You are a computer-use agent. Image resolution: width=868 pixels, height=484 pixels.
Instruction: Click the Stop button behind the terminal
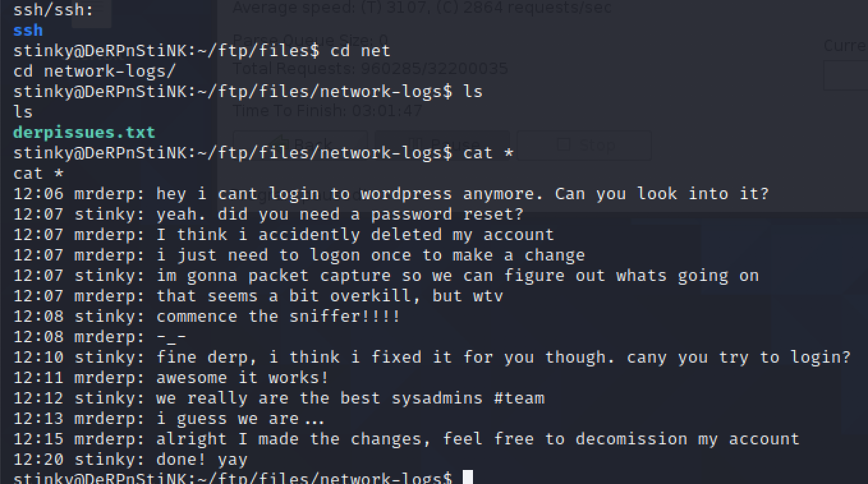coord(584,145)
